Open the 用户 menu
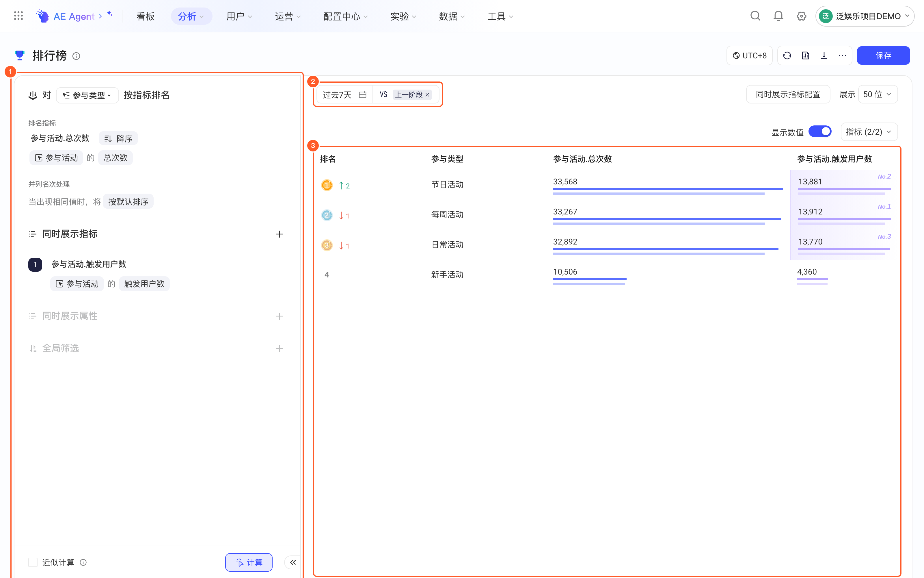 239,16
